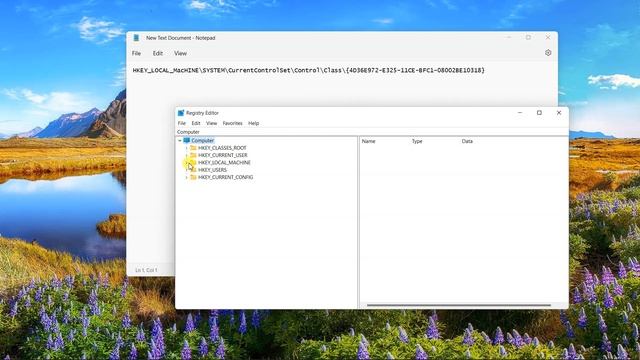
Task: Click the HKEY_CURRENT_USER folder icon
Action: (x=193, y=156)
